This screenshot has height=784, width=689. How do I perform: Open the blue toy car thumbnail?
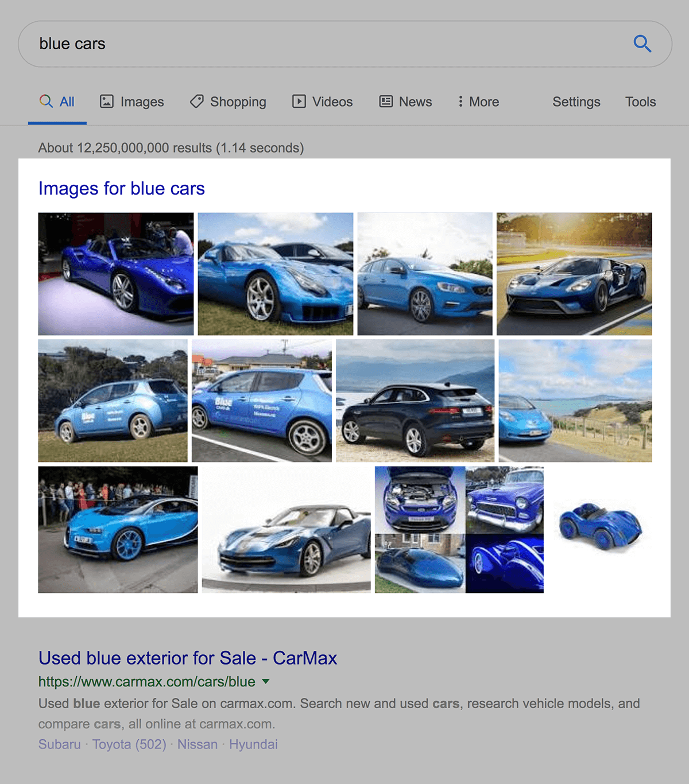[600, 527]
